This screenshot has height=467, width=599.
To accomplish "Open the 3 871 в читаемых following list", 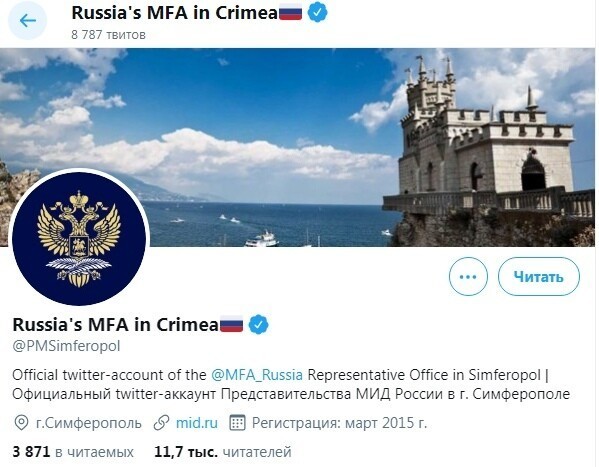I will (73, 452).
